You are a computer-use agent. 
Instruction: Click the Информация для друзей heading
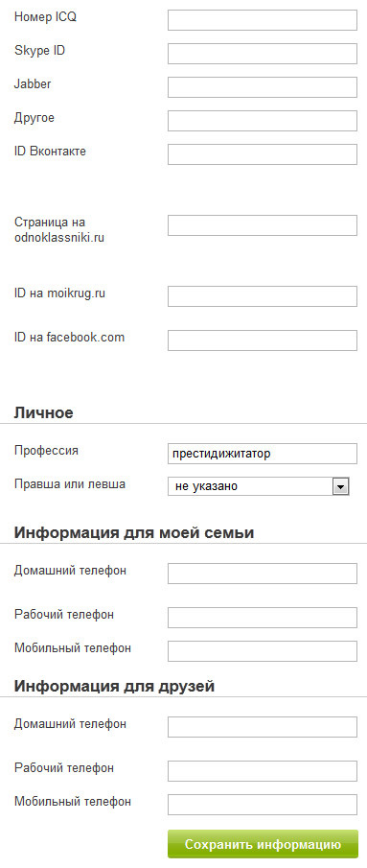tap(114, 687)
